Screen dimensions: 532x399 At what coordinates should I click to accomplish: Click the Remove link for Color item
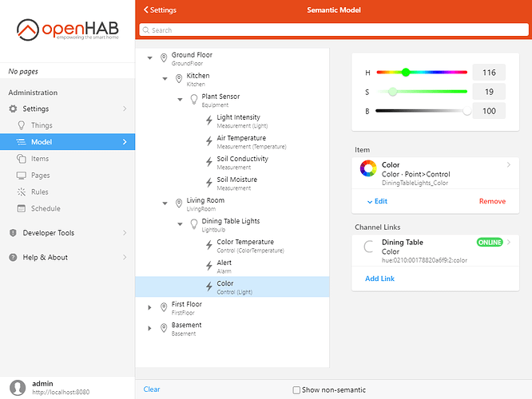pyautogui.click(x=492, y=201)
